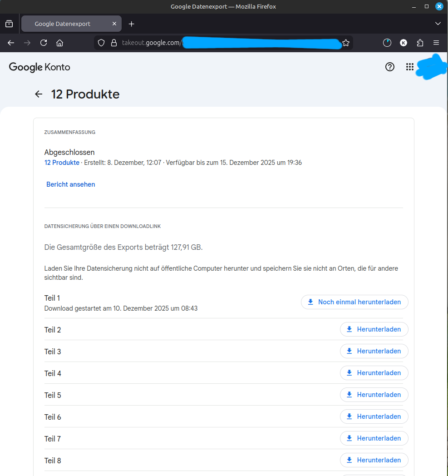
Task: Download Teil 5 of the export
Action: [x=374, y=395]
